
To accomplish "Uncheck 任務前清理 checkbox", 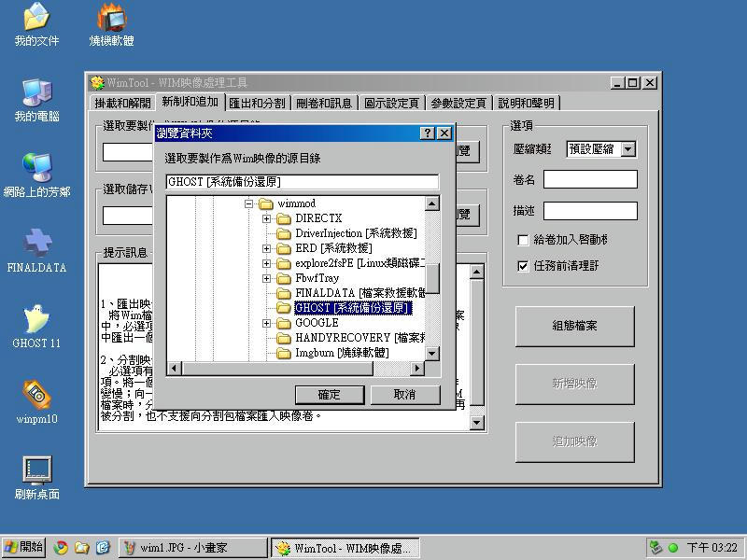I will [x=523, y=266].
